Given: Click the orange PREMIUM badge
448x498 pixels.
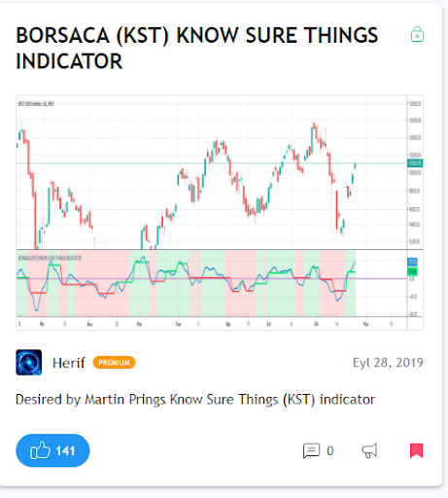Looking at the screenshot, I should click(x=114, y=363).
